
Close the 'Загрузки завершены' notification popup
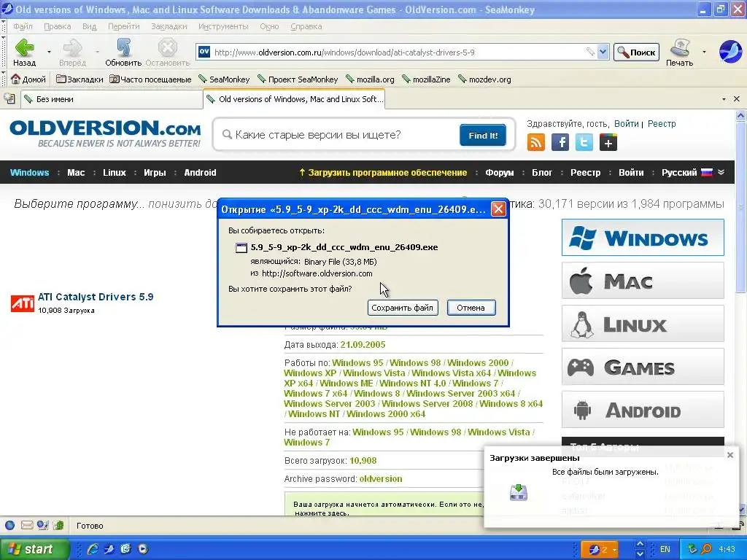729,455
